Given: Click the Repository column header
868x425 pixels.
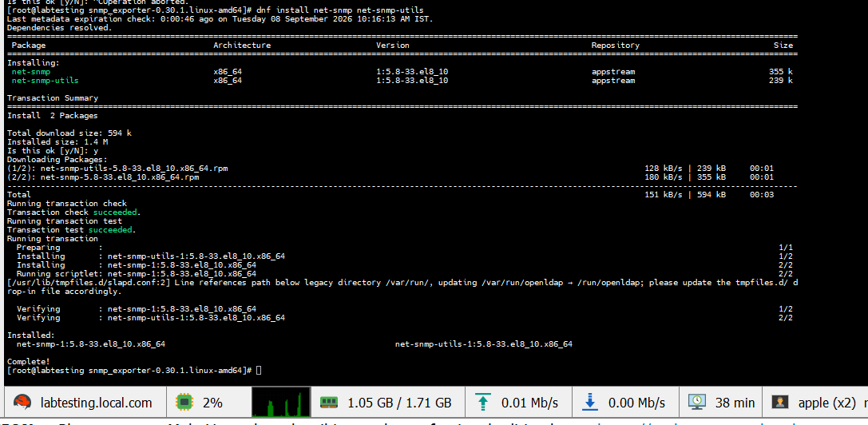Looking at the screenshot, I should [x=615, y=46].
